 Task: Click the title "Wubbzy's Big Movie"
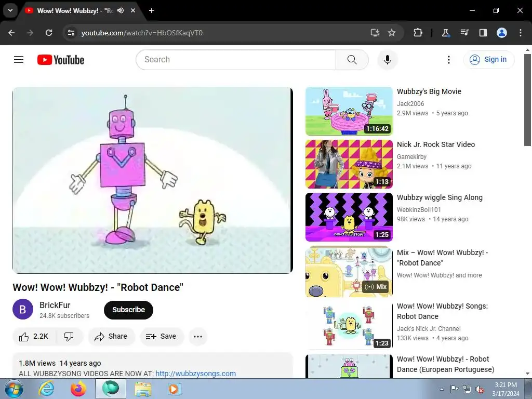point(429,91)
